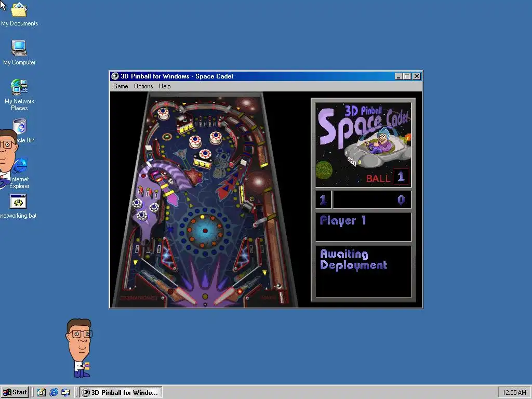Open the Options menu
The width and height of the screenshot is (532, 399).
point(143,86)
